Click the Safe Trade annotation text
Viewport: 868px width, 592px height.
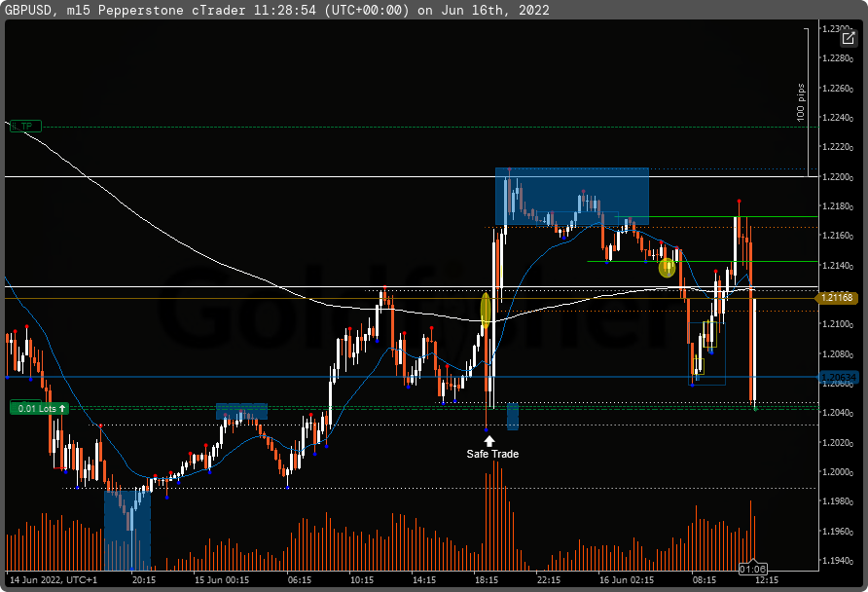point(492,454)
